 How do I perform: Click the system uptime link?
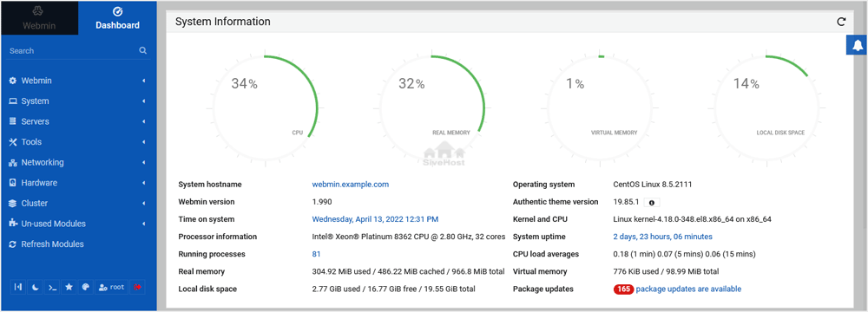point(662,237)
